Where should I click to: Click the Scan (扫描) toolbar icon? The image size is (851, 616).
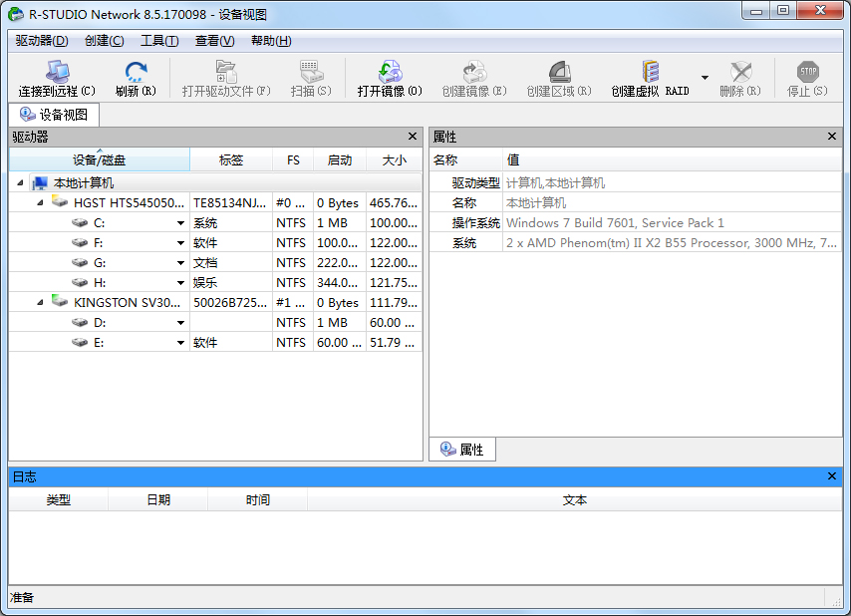pyautogui.click(x=311, y=72)
